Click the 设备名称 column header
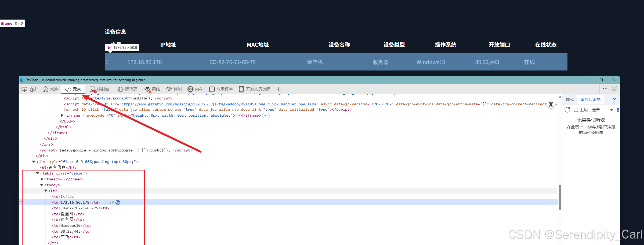Screen dimensions: 644x245 point(339,45)
